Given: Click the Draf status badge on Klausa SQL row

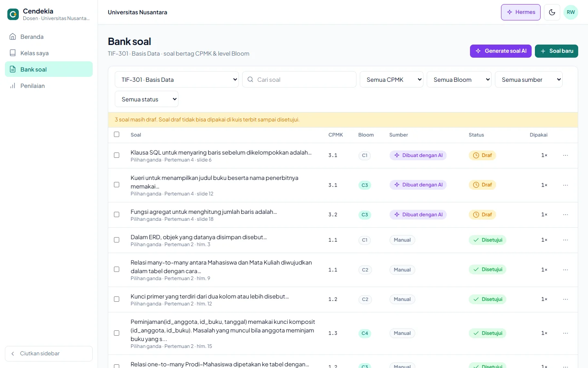Looking at the screenshot, I should coord(482,155).
